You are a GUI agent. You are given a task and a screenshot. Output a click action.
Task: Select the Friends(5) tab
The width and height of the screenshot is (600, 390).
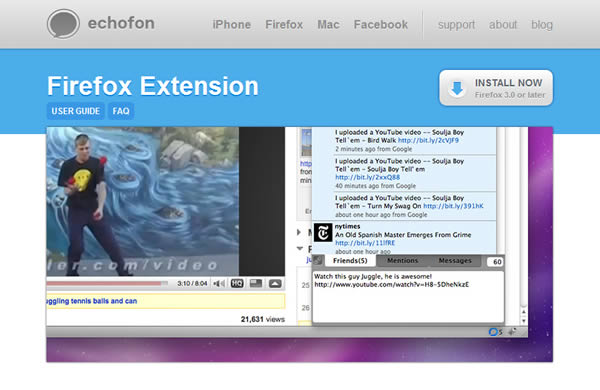tap(350, 261)
